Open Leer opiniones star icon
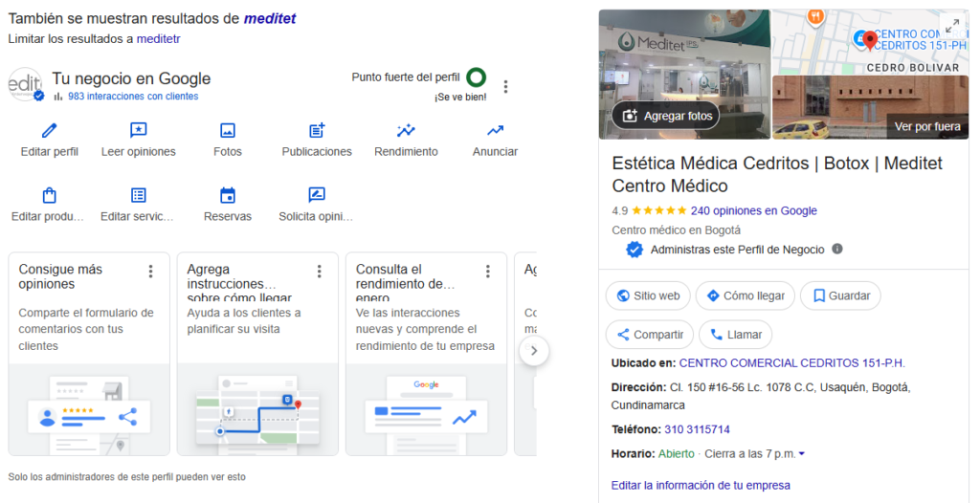The height and width of the screenshot is (503, 980). tap(139, 131)
